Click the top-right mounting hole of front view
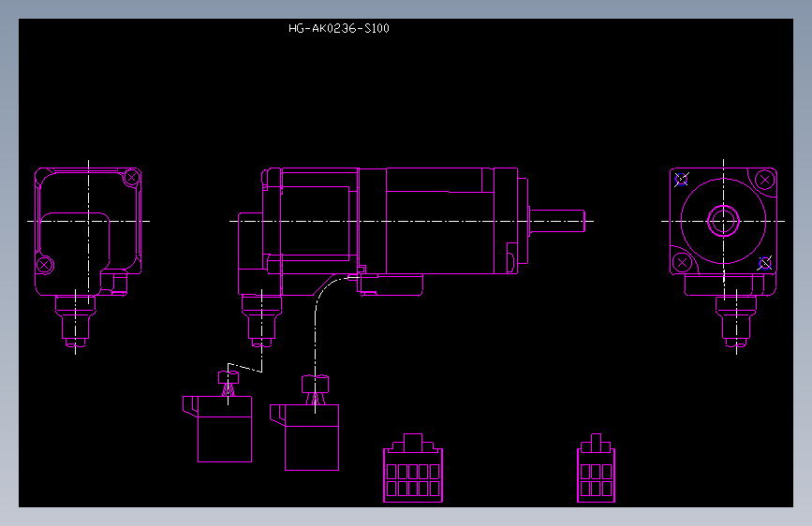Image resolution: width=812 pixels, height=526 pixels. pyautogui.click(x=765, y=180)
